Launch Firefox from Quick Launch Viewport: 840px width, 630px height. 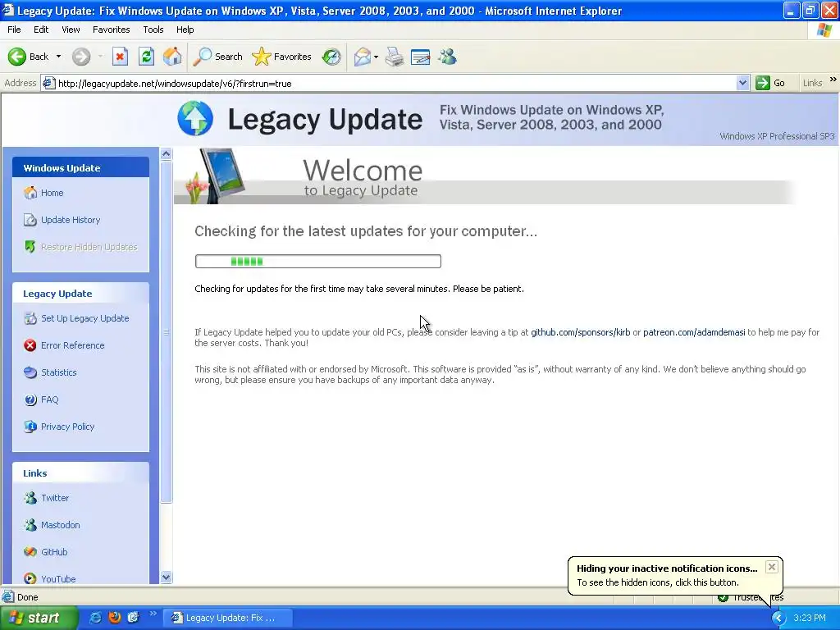(115, 618)
